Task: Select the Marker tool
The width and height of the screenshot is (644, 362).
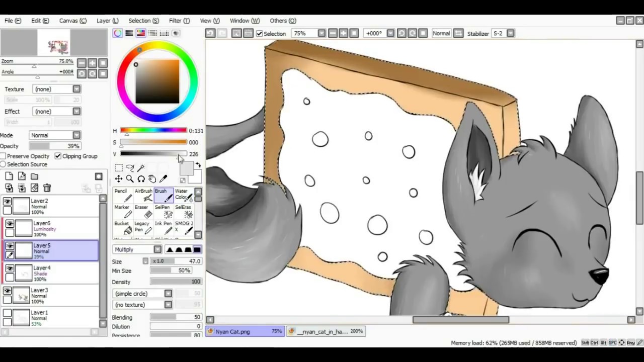Action: click(122, 212)
